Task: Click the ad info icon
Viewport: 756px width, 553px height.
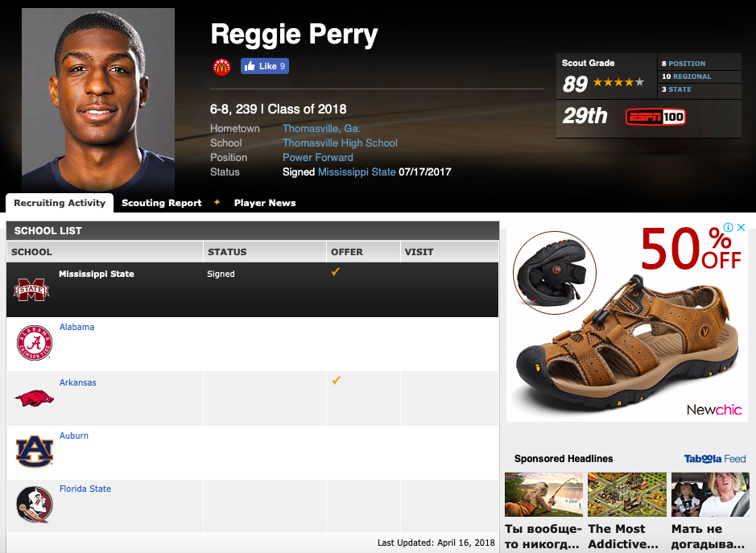Action: [x=728, y=227]
